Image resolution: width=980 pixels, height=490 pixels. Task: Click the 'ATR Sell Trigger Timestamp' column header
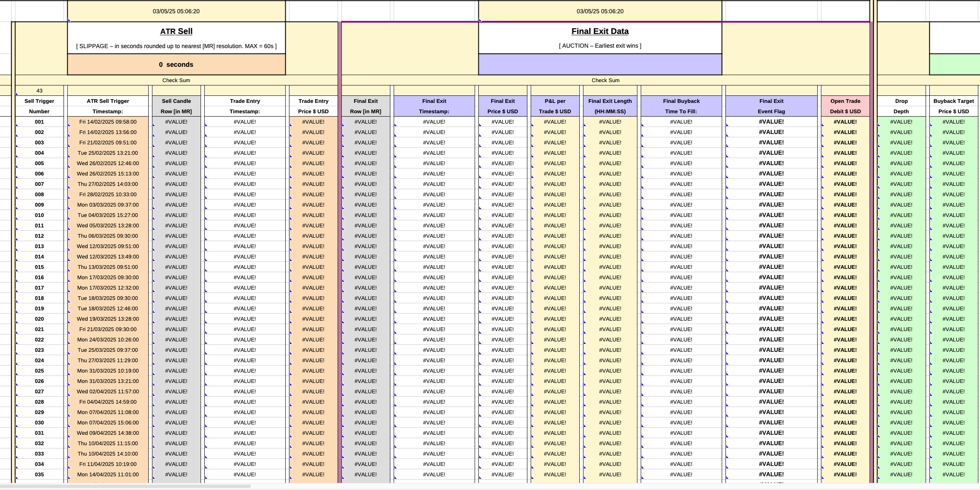(108, 106)
